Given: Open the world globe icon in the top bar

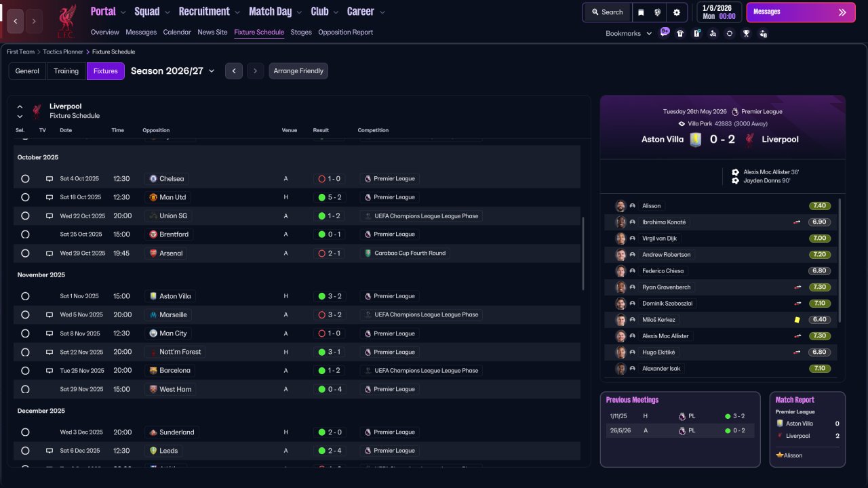Looking at the screenshot, I should [x=658, y=12].
